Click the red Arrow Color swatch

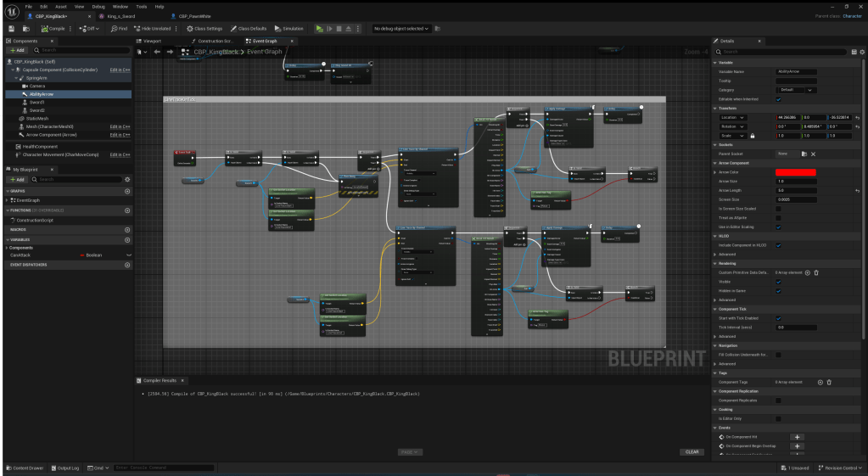point(796,172)
